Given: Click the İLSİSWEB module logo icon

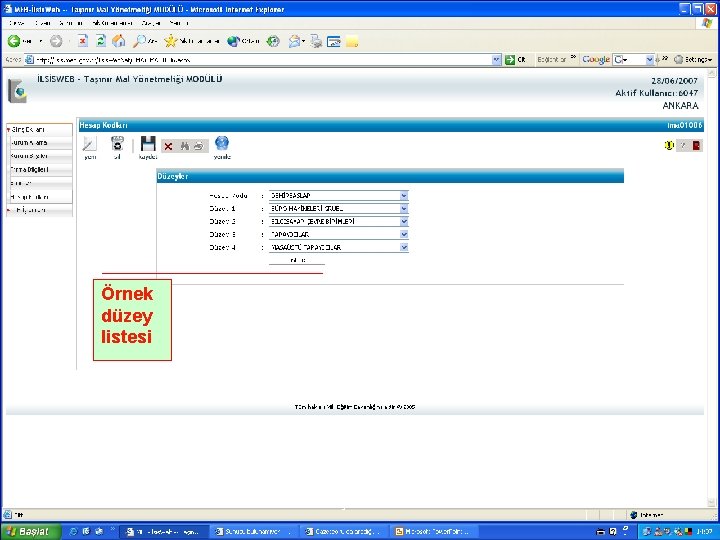Looking at the screenshot, I should tap(17, 91).
